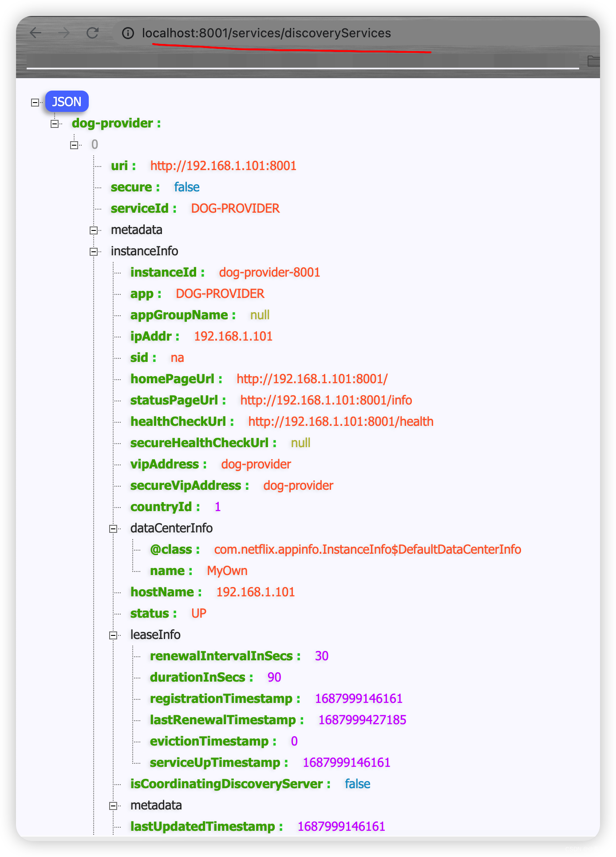Click the sid value na
This screenshot has height=857, width=616.
click(177, 357)
